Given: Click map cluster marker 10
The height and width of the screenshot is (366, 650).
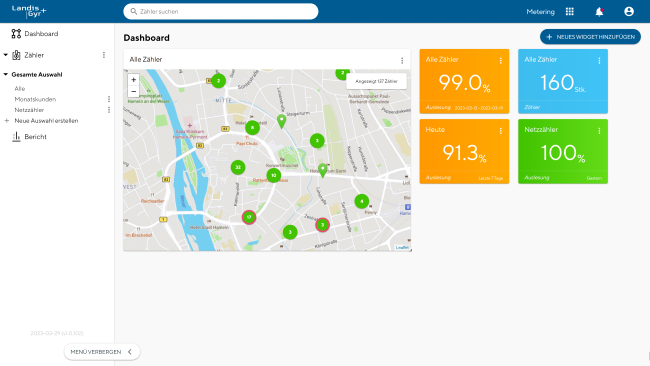Looking at the screenshot, I should 274,175.
